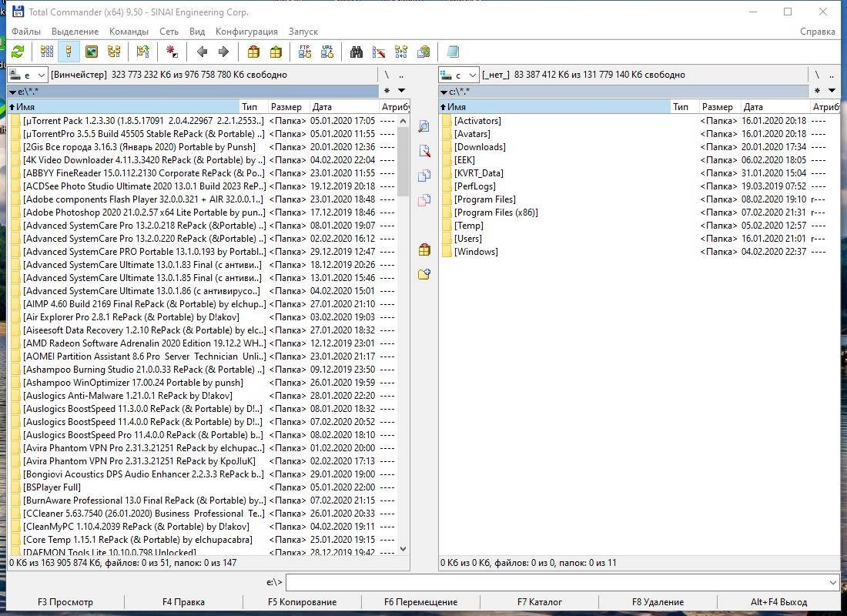Open the Команды menu

(129, 32)
